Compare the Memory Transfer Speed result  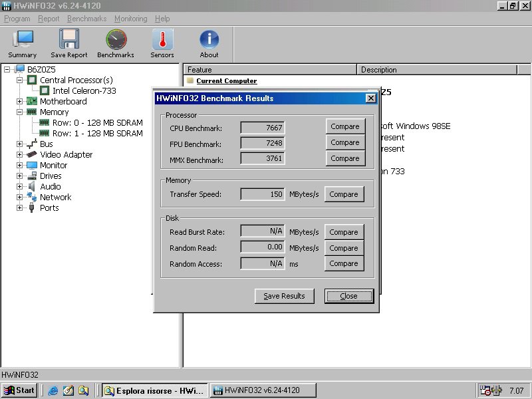pos(344,194)
